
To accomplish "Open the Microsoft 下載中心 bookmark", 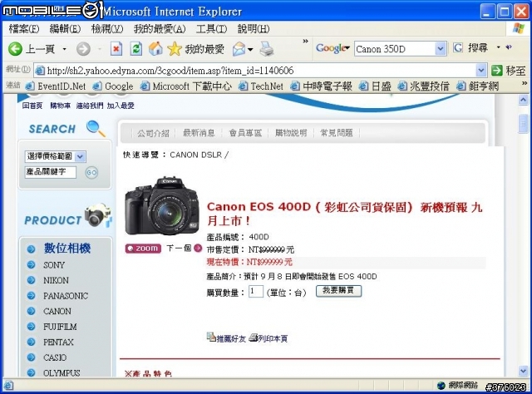I will pos(186,86).
